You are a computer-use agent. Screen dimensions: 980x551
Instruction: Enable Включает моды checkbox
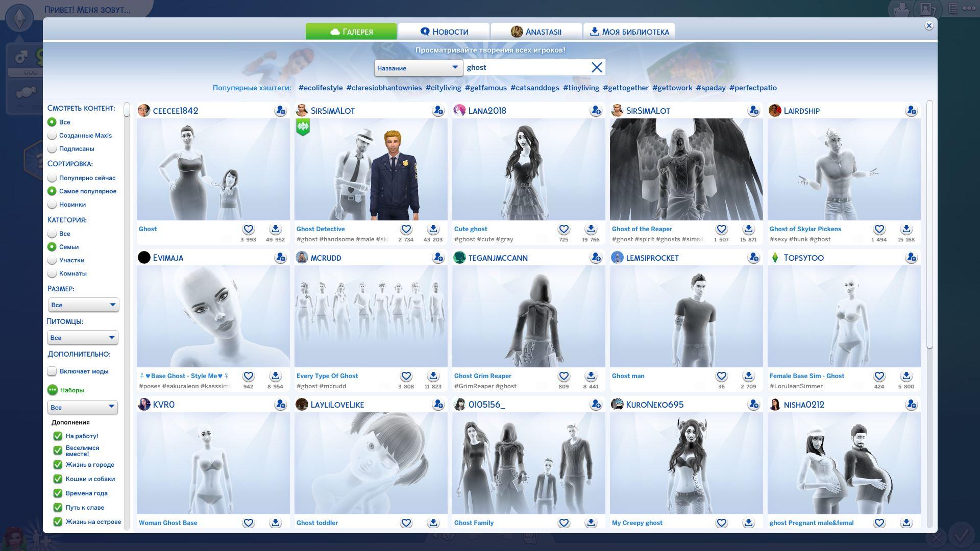point(52,371)
